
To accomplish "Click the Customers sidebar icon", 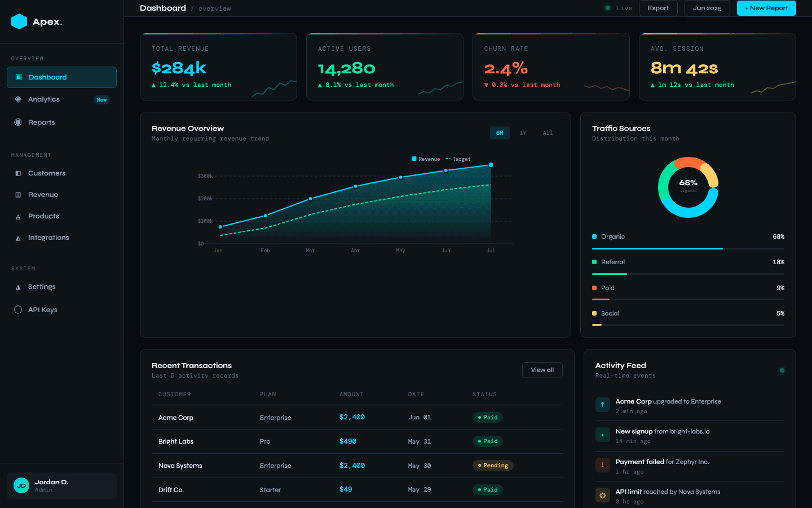I will pos(18,173).
